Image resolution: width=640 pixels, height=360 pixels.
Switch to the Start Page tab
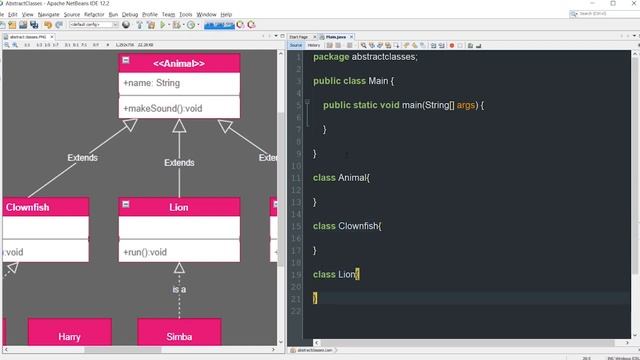(x=299, y=37)
